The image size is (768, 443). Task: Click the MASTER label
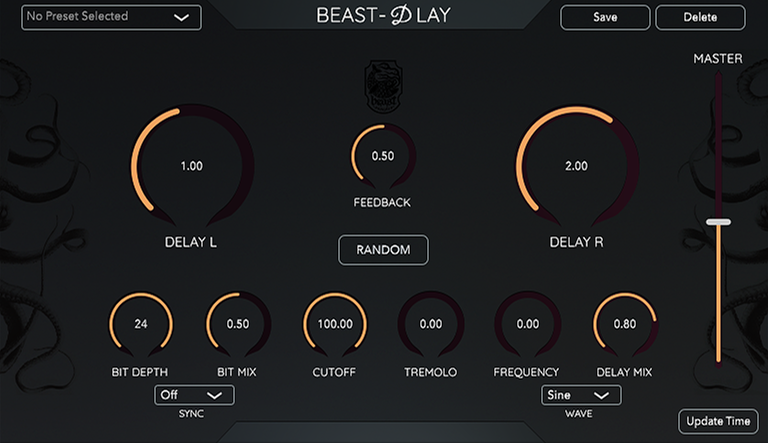point(718,59)
